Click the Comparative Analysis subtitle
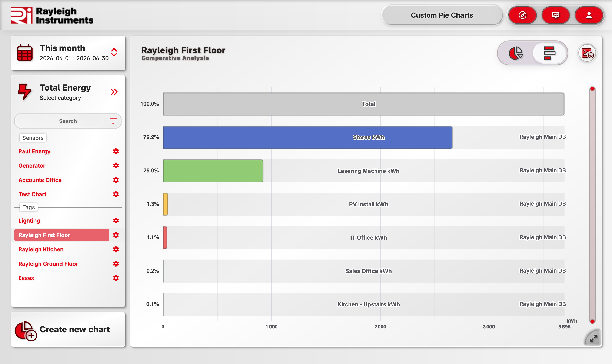 point(175,58)
